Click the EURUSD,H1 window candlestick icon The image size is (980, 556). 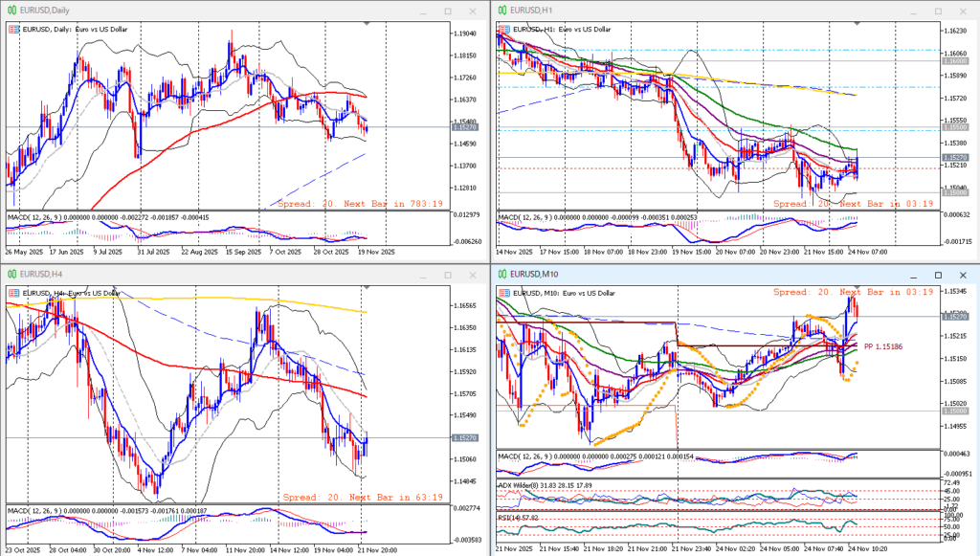click(501, 11)
